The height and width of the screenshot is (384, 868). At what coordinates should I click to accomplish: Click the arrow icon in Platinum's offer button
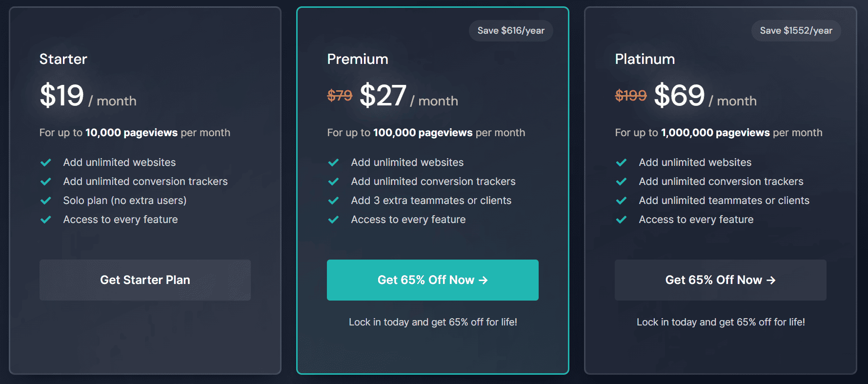point(771,280)
